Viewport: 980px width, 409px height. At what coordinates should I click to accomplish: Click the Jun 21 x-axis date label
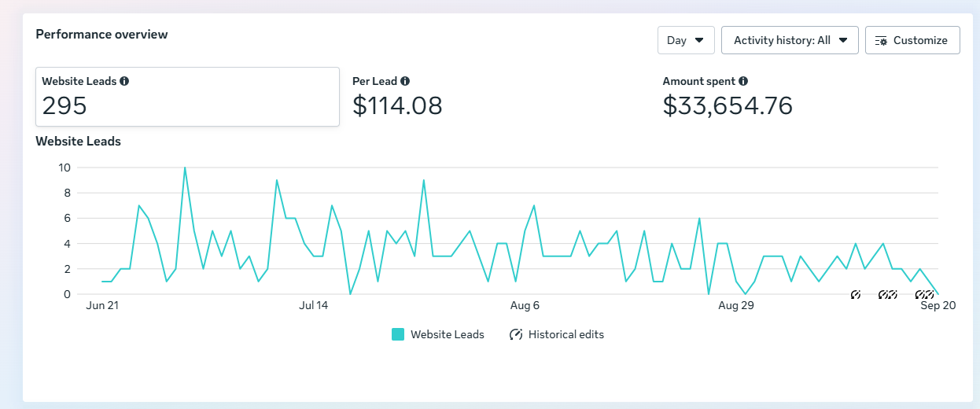pyautogui.click(x=101, y=306)
